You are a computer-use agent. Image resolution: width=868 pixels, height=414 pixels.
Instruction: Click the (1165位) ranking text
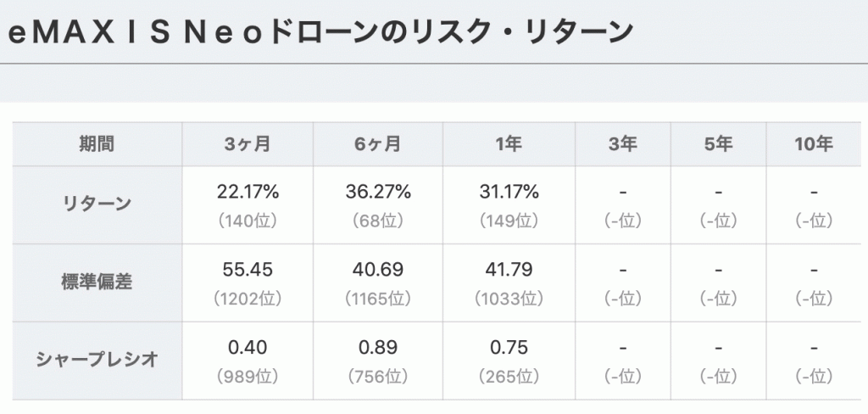point(378,299)
